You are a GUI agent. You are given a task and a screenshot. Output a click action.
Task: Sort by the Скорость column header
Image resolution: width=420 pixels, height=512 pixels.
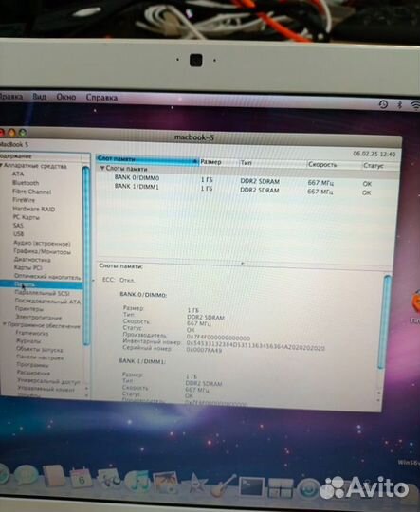point(334,165)
